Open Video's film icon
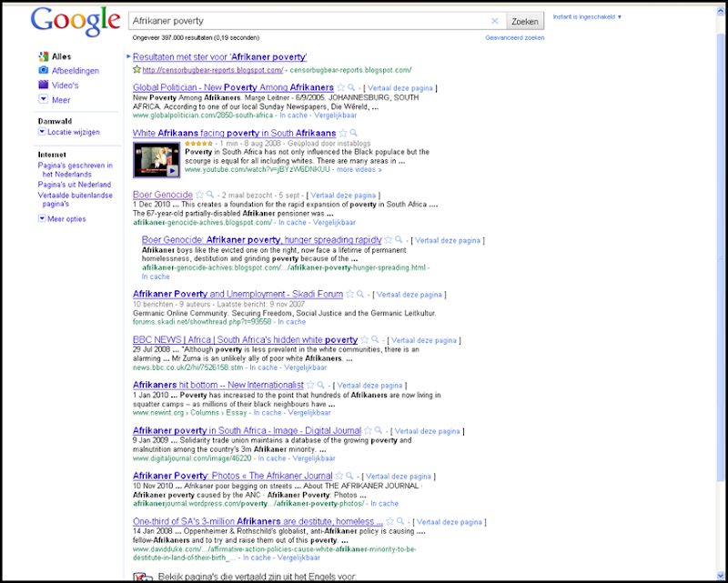 (43, 85)
